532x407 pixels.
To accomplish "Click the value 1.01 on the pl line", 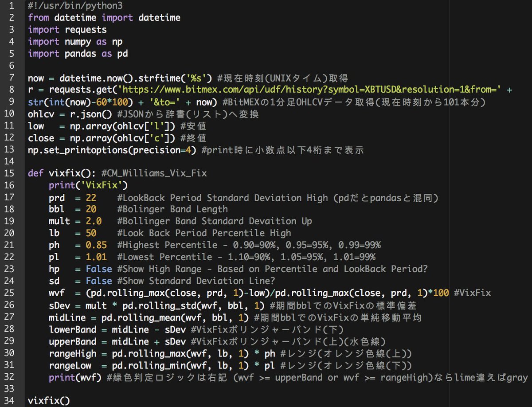I will (96, 257).
